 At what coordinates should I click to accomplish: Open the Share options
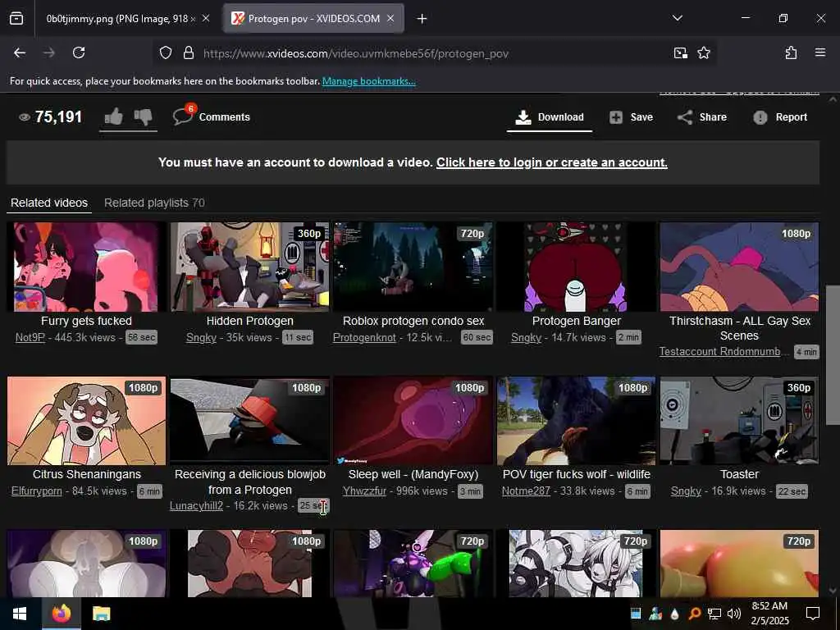(702, 116)
